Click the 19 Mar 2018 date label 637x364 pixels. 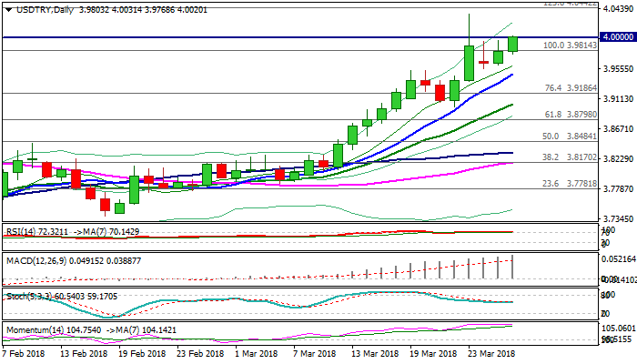point(433,354)
